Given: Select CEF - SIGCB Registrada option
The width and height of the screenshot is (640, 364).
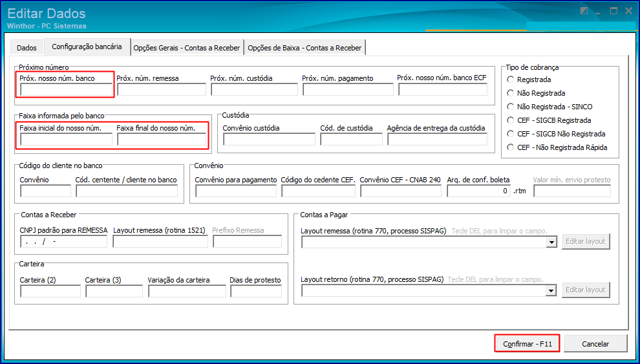Looking at the screenshot, I should pos(549,120).
